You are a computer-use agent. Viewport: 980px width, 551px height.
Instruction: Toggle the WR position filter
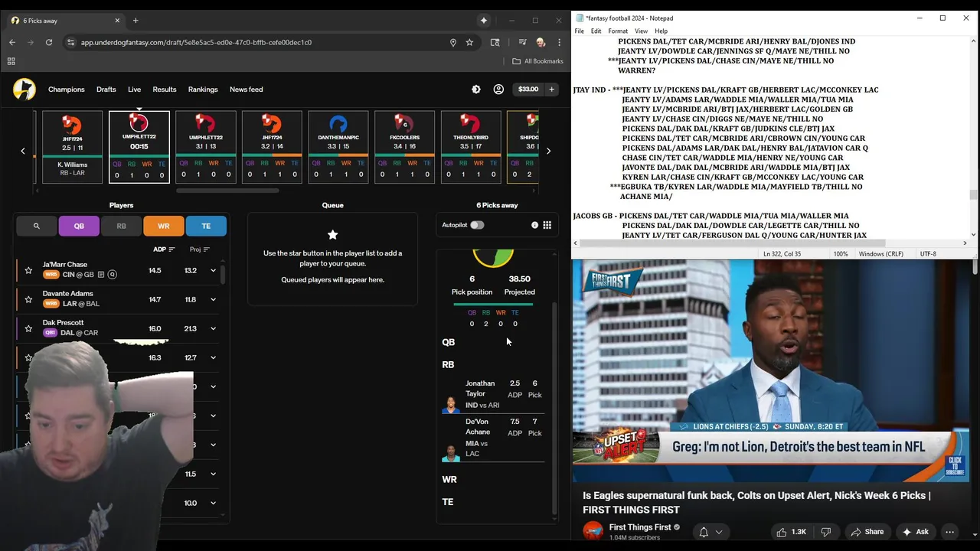(x=163, y=226)
